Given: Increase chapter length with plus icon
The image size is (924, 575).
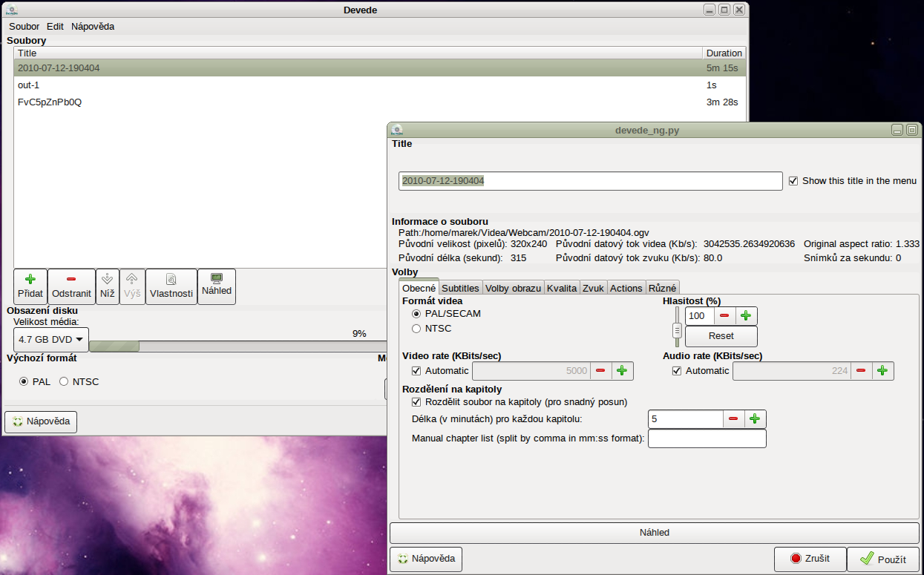Looking at the screenshot, I should [755, 419].
